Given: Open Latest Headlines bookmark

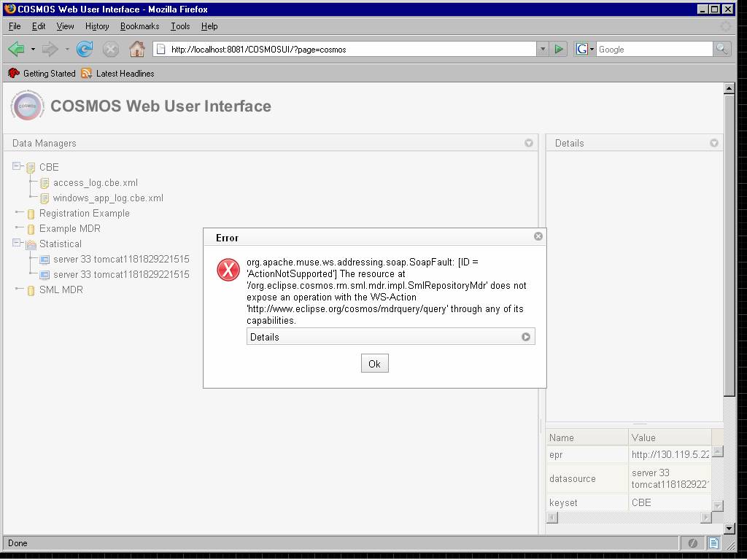Looking at the screenshot, I should point(125,74).
